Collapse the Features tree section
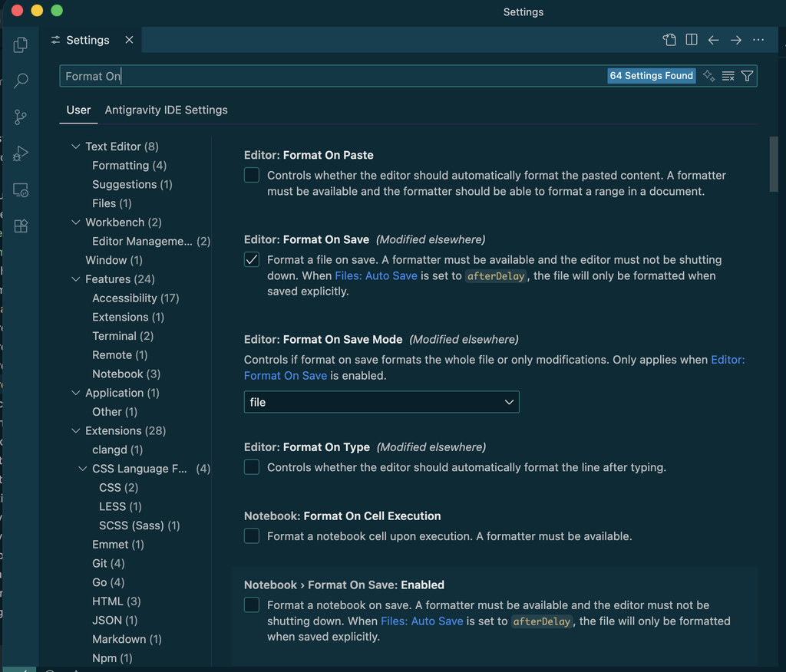 click(76, 279)
